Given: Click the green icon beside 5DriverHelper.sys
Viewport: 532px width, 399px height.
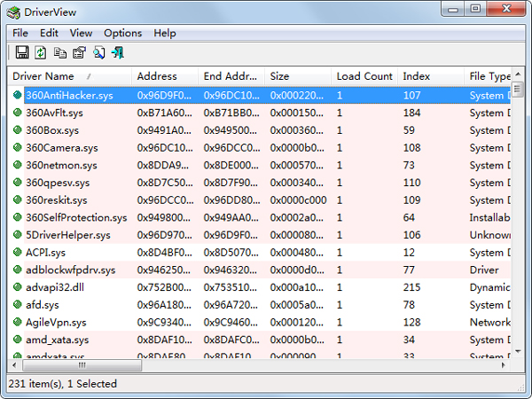Looking at the screenshot, I should 18,234.
